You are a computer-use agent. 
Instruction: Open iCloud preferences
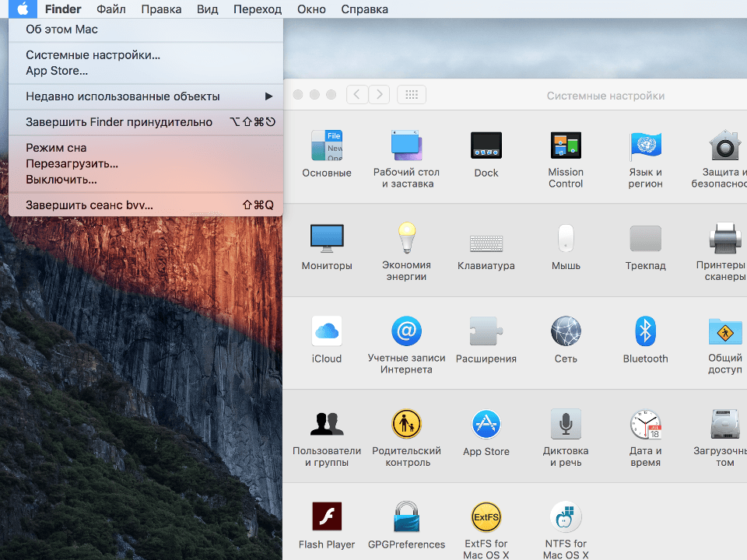[326, 331]
